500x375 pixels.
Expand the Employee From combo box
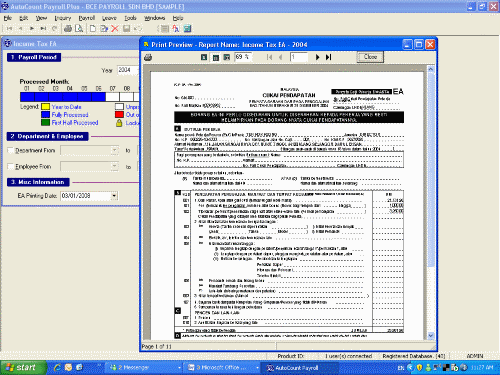coord(114,166)
